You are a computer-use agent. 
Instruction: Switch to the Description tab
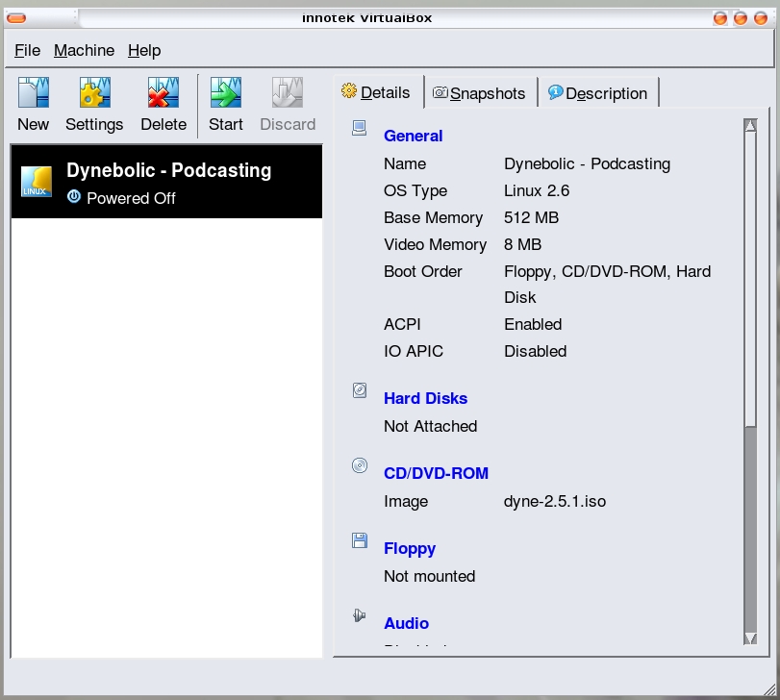[597, 93]
